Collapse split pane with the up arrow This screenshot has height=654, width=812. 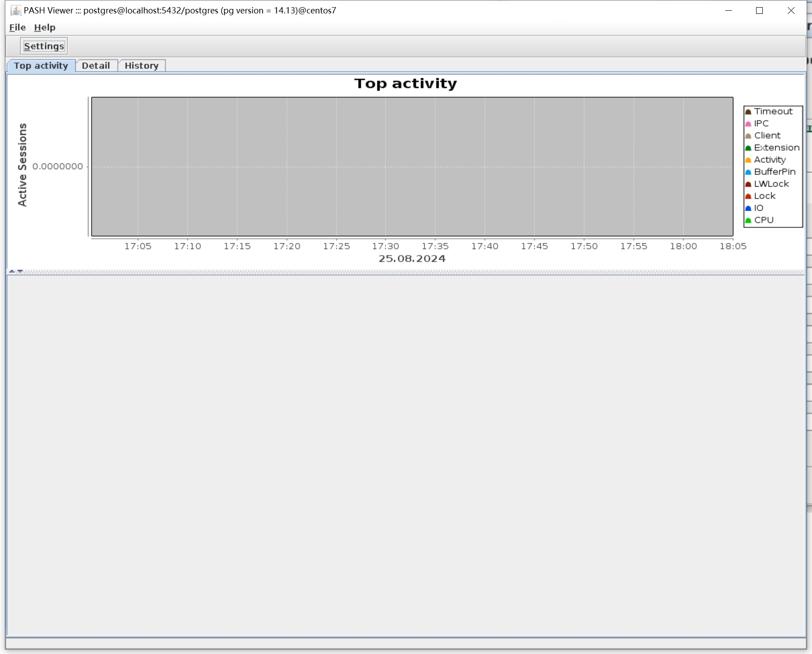(x=12, y=271)
